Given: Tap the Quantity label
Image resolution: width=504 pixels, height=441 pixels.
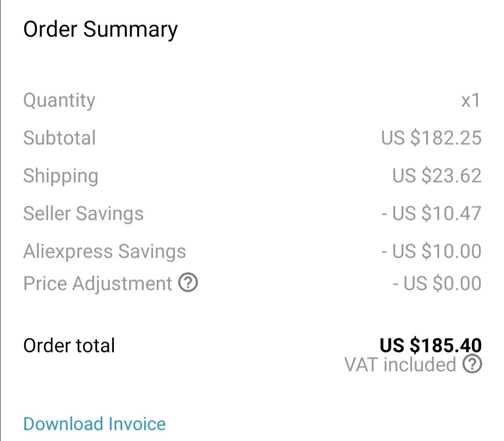Looking at the screenshot, I should (59, 101).
